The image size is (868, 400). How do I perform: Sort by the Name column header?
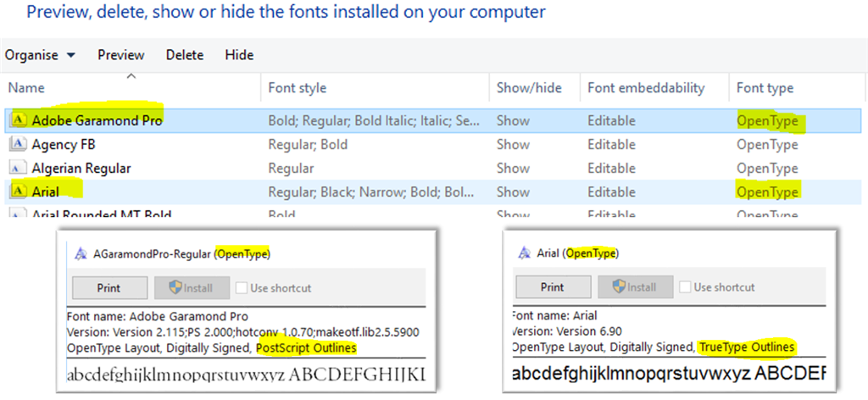131,87
